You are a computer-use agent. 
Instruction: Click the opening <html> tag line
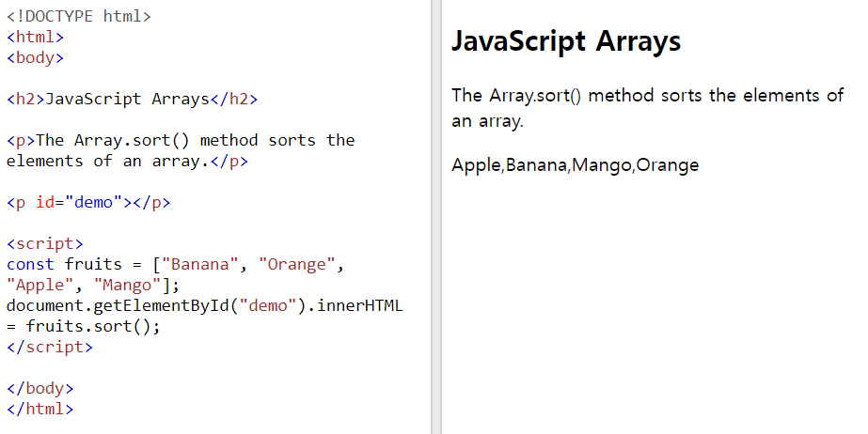36,37
